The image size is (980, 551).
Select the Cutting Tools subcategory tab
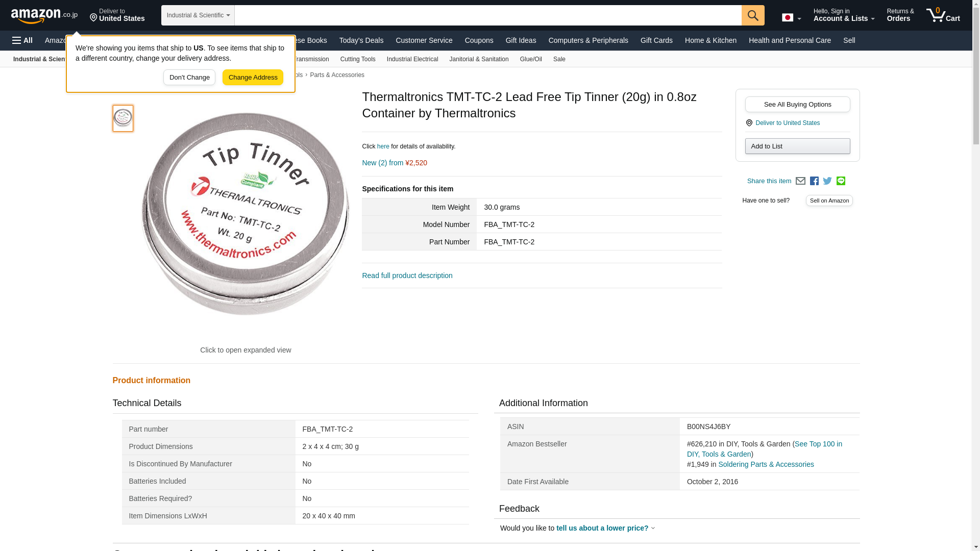click(x=357, y=59)
